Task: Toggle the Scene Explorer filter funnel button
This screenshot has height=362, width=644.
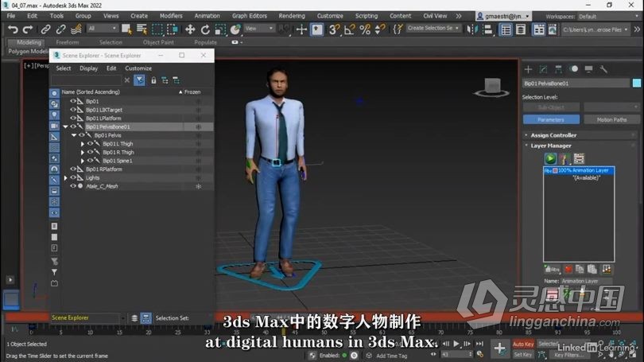Action: pyautogui.click(x=140, y=80)
